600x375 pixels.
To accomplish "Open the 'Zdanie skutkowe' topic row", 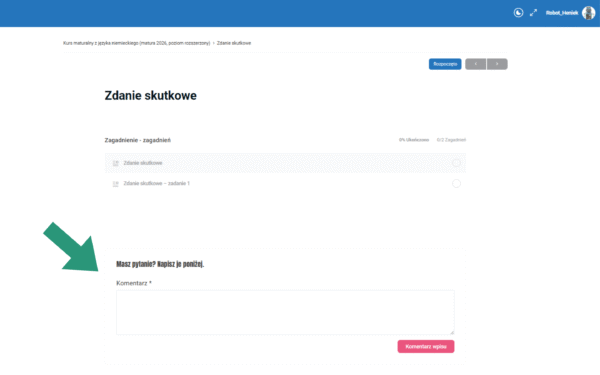I will coord(285,163).
